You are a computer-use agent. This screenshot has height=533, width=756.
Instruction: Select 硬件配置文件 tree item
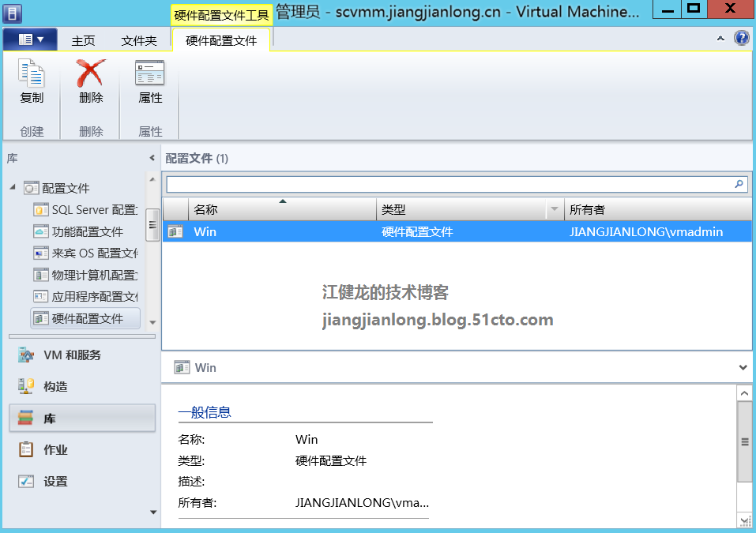87,318
